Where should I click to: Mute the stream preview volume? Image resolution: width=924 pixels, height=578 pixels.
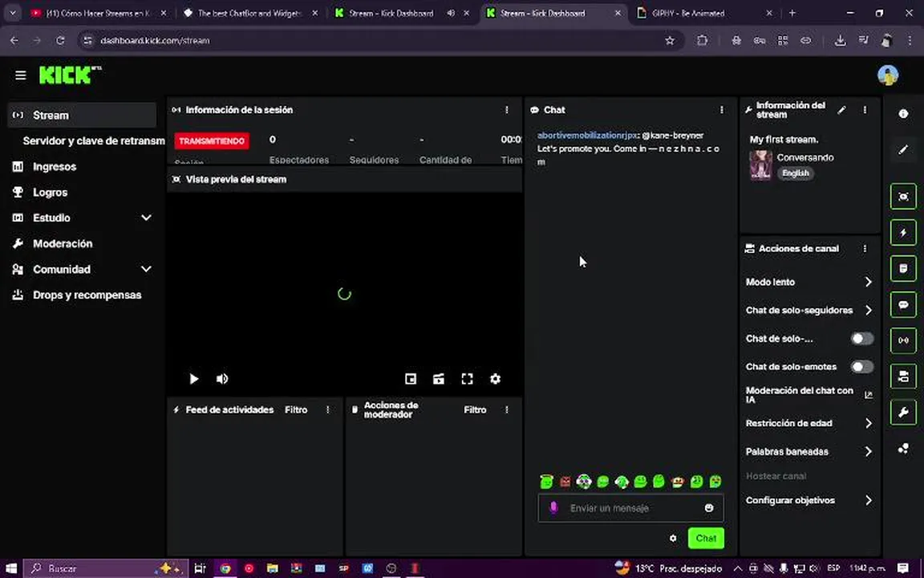pos(222,379)
